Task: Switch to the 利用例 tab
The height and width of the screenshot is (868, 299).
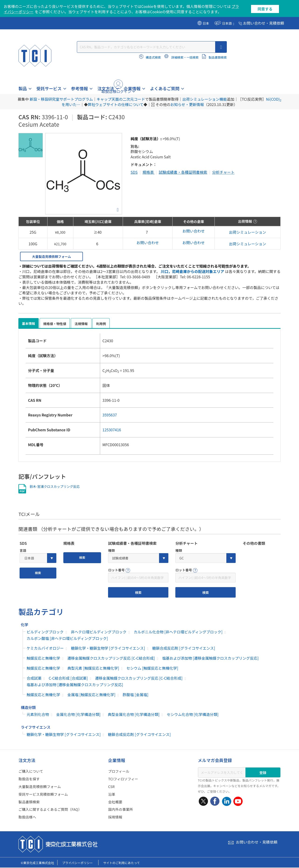Action: click(x=101, y=323)
